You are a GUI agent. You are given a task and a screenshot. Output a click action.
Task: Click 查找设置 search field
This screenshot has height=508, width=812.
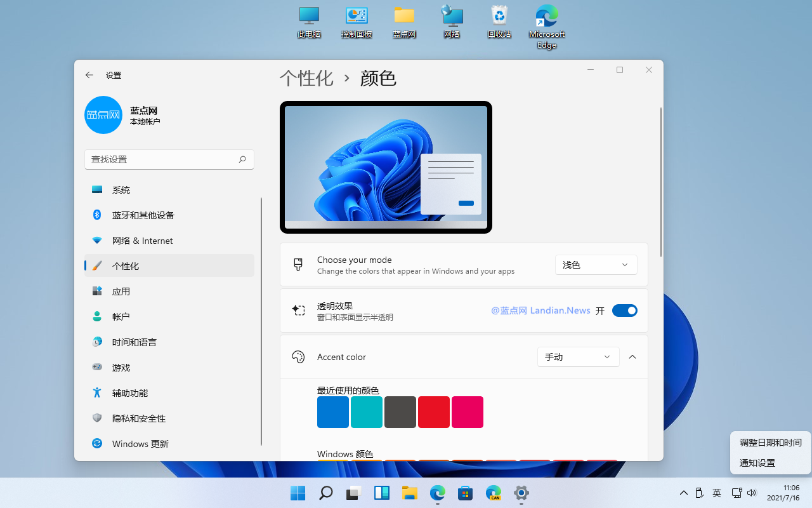click(169, 159)
